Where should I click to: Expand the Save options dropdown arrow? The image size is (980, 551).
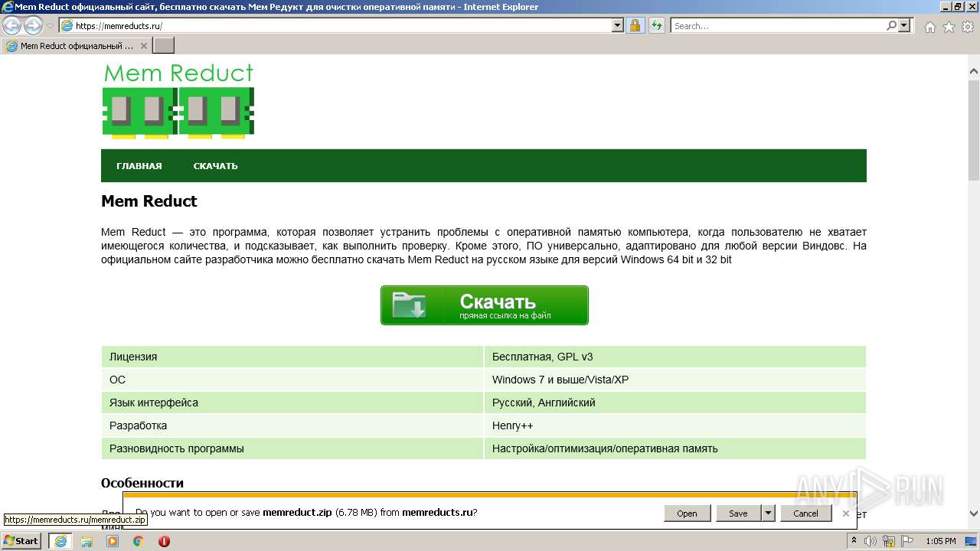pyautogui.click(x=768, y=514)
